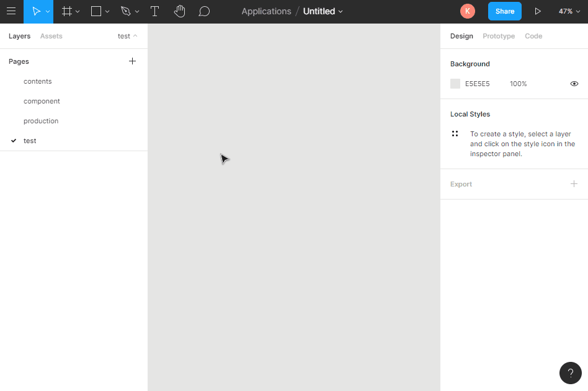Expand the Move tool options chevron
588x391 pixels.
[x=48, y=12]
